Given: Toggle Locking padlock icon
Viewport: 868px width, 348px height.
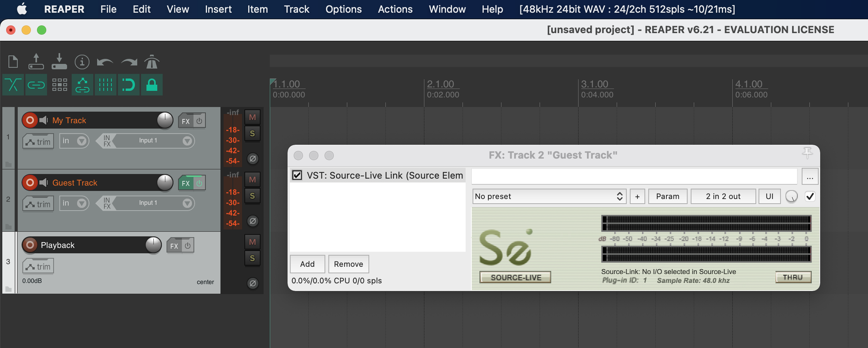Looking at the screenshot, I should pyautogui.click(x=152, y=85).
